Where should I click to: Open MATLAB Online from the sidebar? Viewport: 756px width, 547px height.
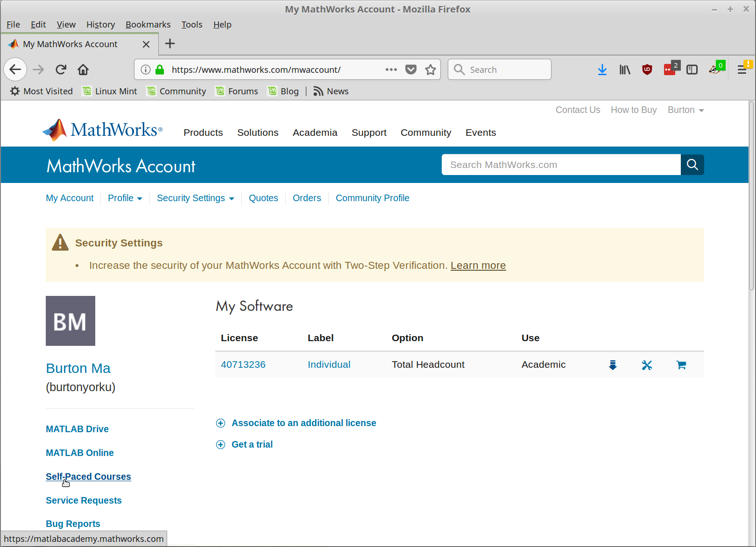pyautogui.click(x=80, y=453)
